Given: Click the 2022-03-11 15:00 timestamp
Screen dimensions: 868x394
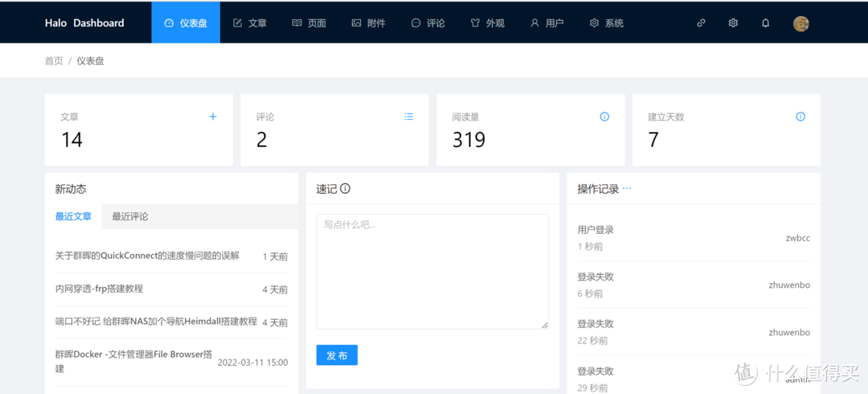Looking at the screenshot, I should coord(252,363).
